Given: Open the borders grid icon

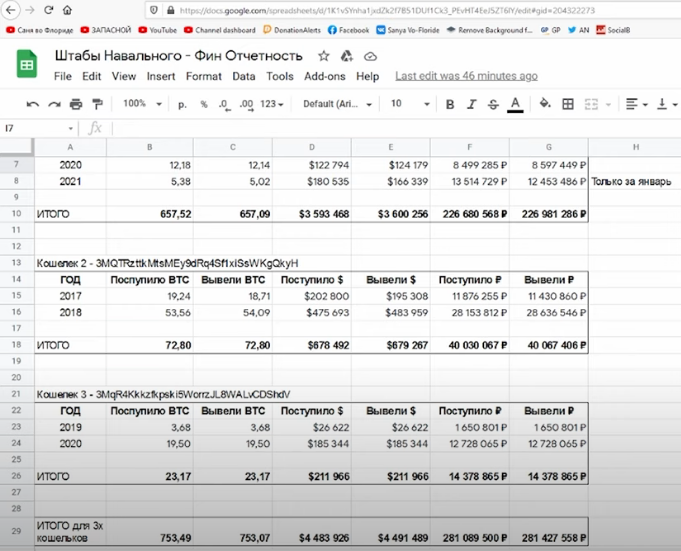Looking at the screenshot, I should (568, 104).
